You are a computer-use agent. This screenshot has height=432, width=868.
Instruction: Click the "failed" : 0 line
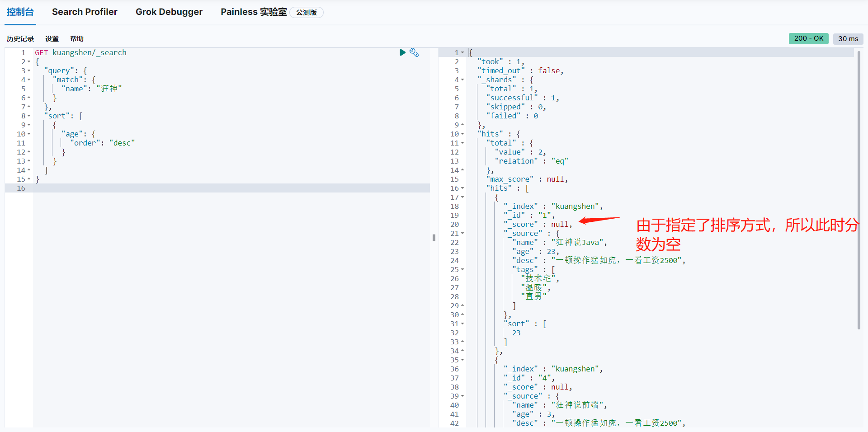pyautogui.click(x=512, y=116)
